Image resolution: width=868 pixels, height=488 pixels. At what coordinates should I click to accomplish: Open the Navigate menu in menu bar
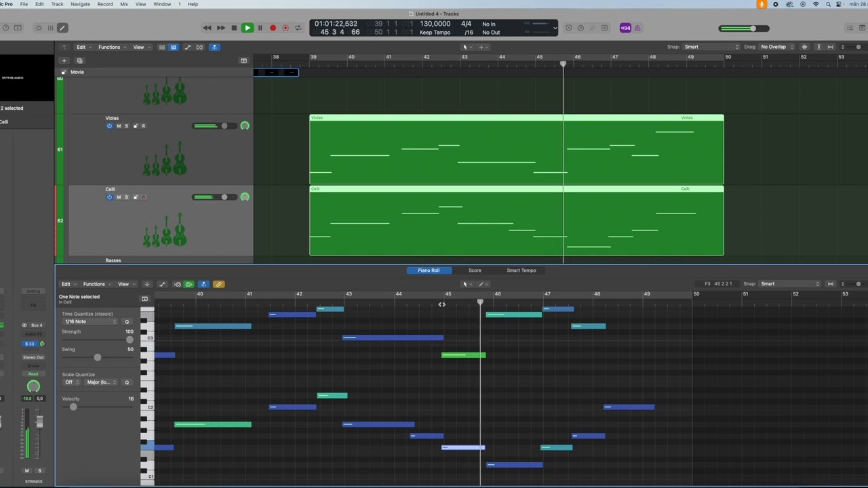coord(80,4)
